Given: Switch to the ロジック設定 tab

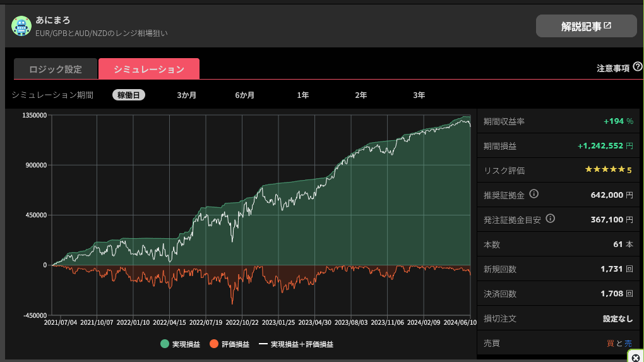Looking at the screenshot, I should [56, 69].
